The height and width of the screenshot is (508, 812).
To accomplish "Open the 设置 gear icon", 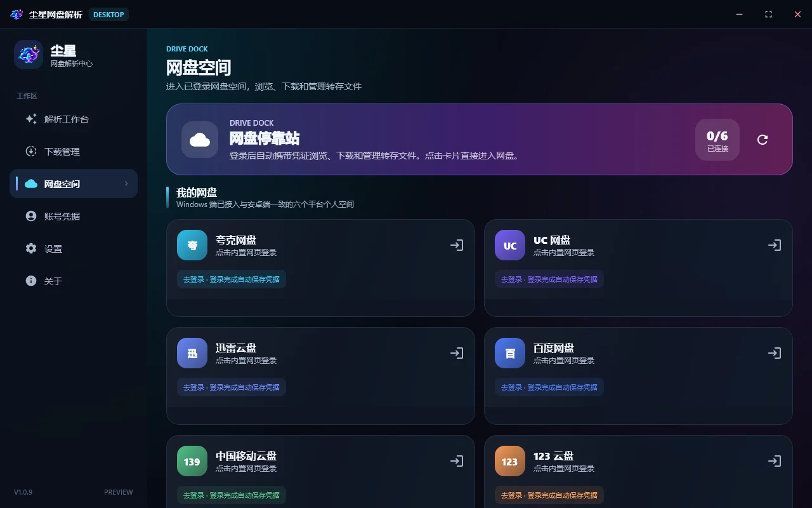I will (31, 248).
